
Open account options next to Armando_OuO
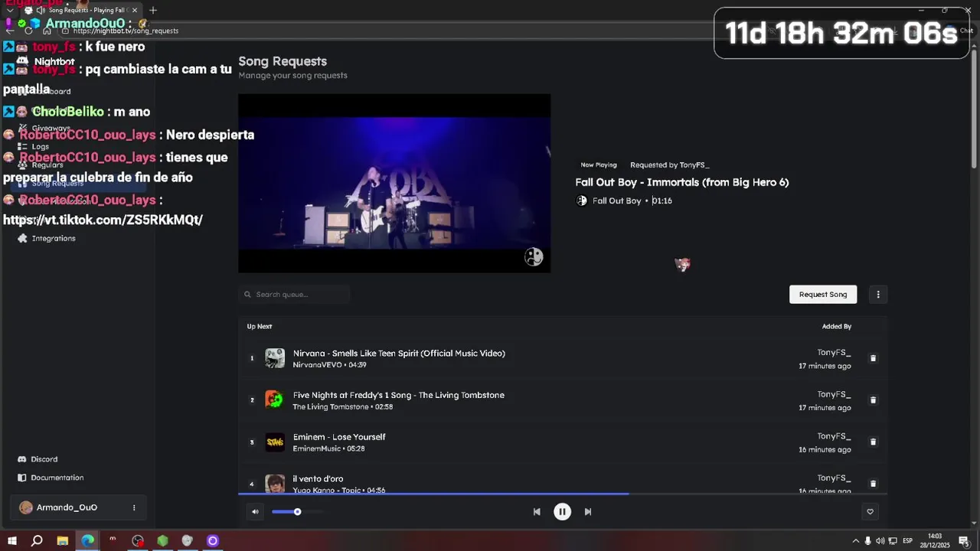pyautogui.click(x=134, y=507)
